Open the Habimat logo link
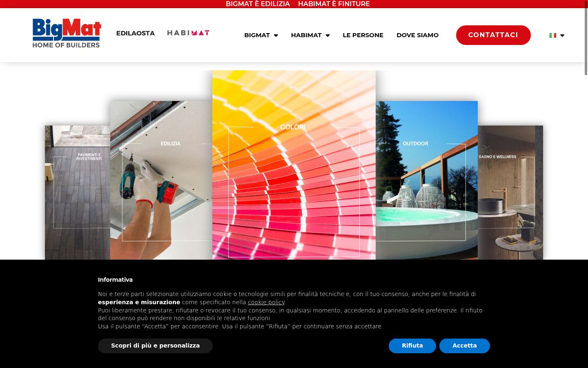This screenshot has width=588, height=368. pos(188,33)
